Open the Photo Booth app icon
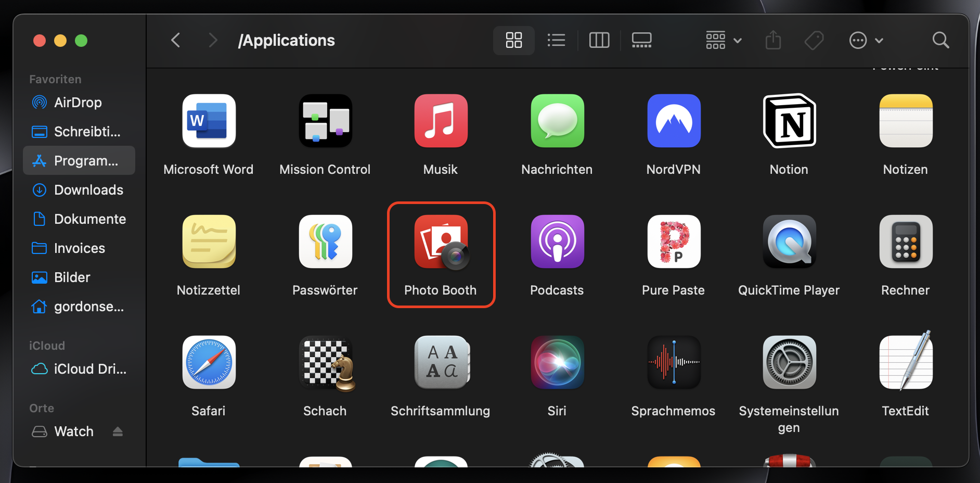 [441, 243]
